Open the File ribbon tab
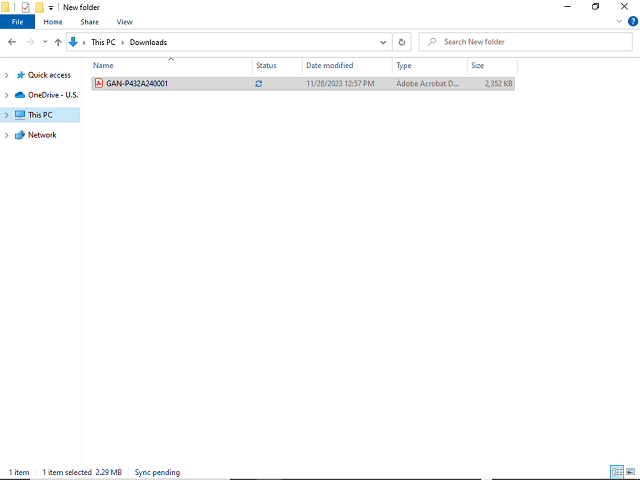The width and height of the screenshot is (640, 480). (18, 22)
